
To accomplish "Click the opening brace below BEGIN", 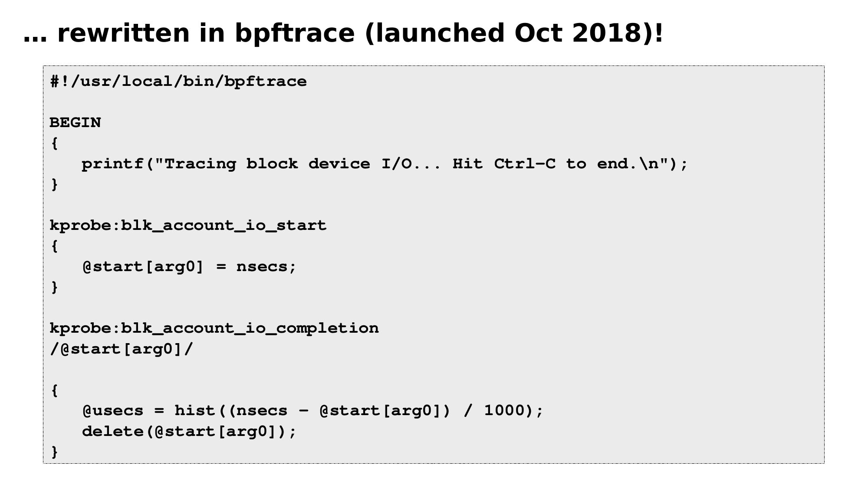I will tap(54, 143).
